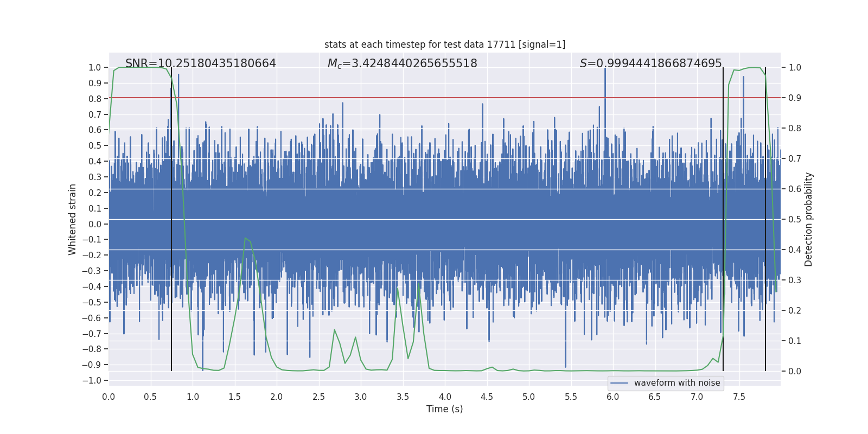The width and height of the screenshot is (868, 434).
Task: Click the 'Detection probability' right axis label
Action: [808, 219]
